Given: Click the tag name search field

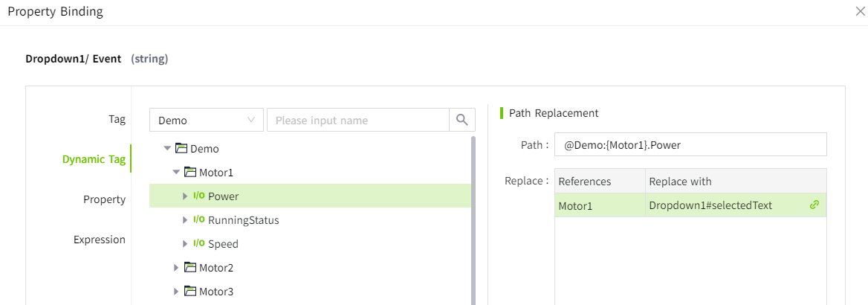Looking at the screenshot, I should coord(357,120).
